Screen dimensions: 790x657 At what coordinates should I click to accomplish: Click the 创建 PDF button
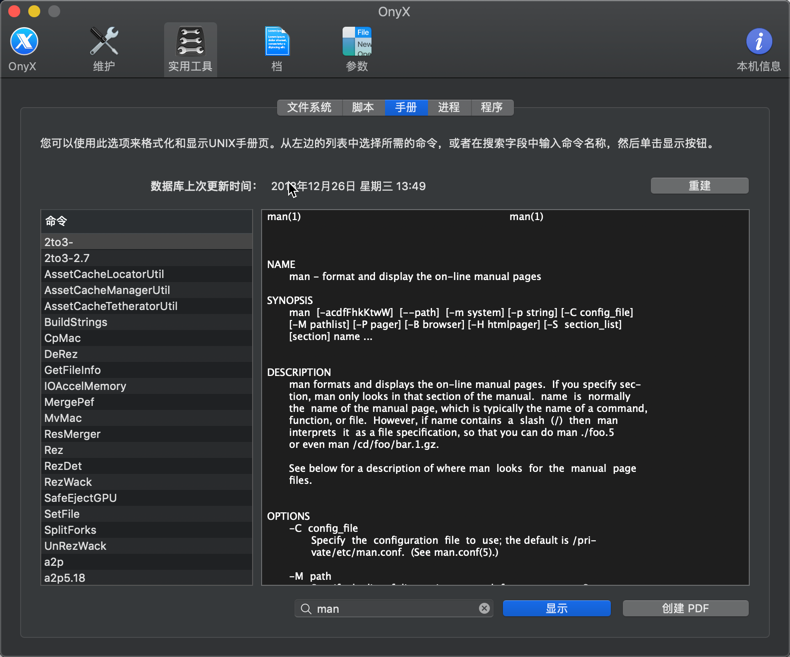point(685,608)
